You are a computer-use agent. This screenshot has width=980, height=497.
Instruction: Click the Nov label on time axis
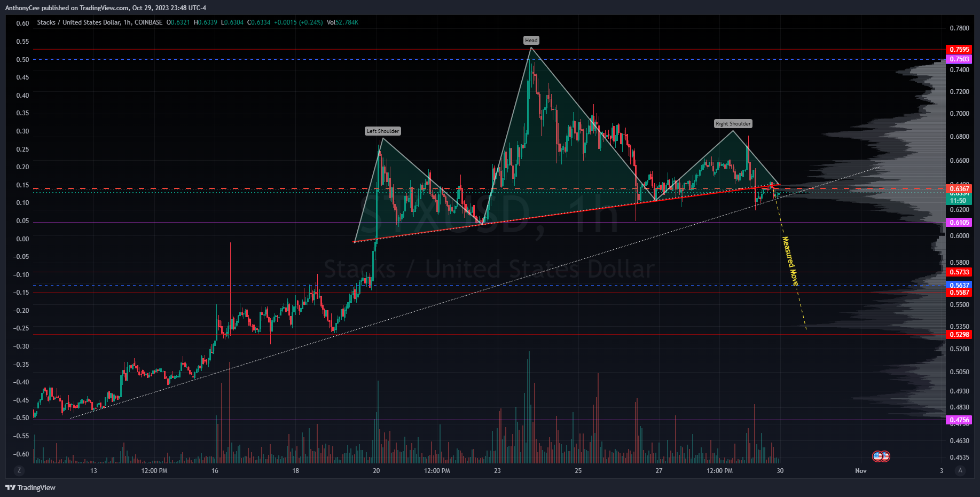pos(860,470)
